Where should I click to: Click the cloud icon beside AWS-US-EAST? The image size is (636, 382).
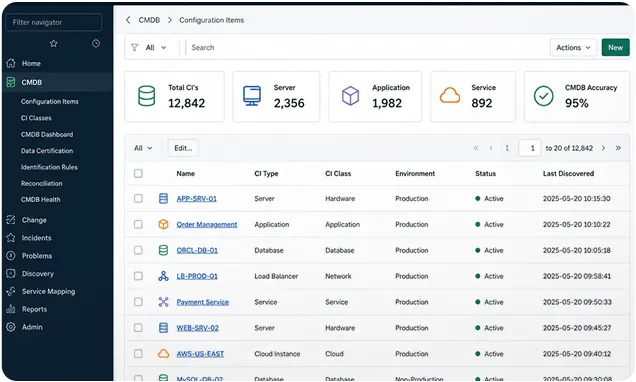(x=163, y=354)
